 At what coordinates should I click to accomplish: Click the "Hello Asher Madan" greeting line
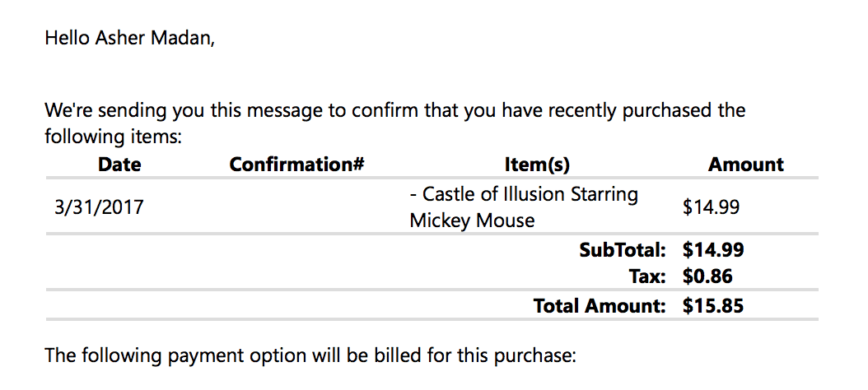pyautogui.click(x=129, y=38)
